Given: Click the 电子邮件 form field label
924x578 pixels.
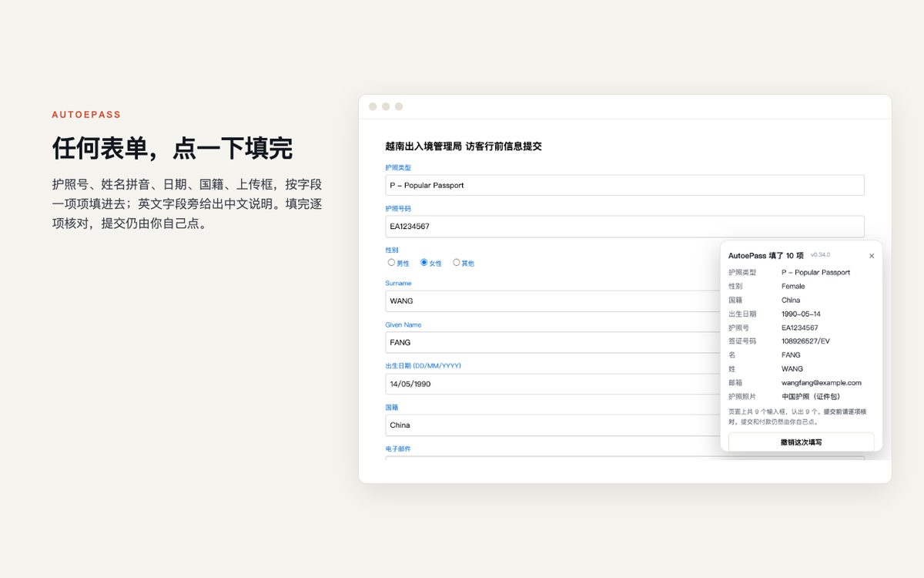Looking at the screenshot, I should pyautogui.click(x=398, y=449).
